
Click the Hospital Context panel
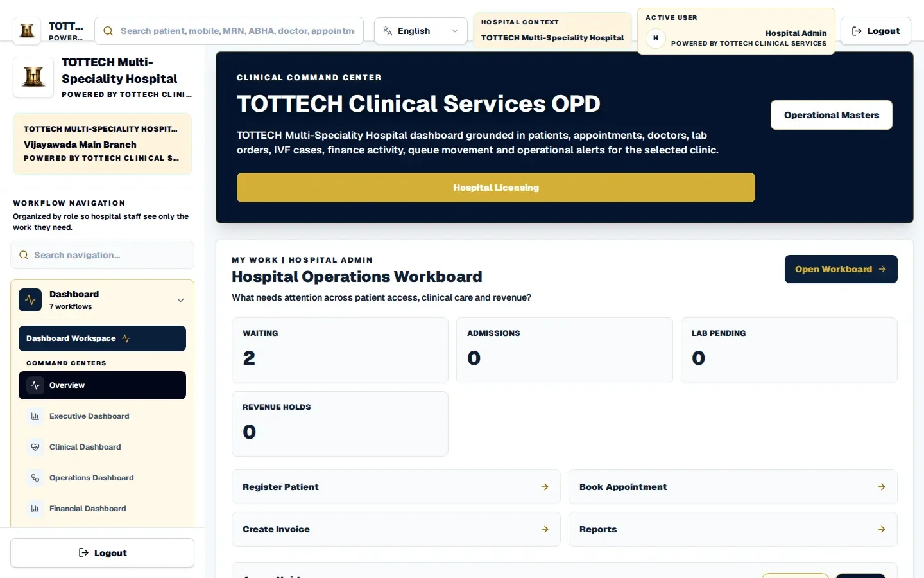pos(552,31)
